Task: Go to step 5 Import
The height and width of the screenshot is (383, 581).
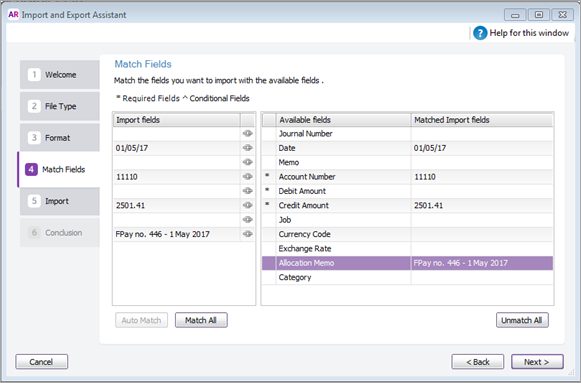Action: click(x=60, y=201)
